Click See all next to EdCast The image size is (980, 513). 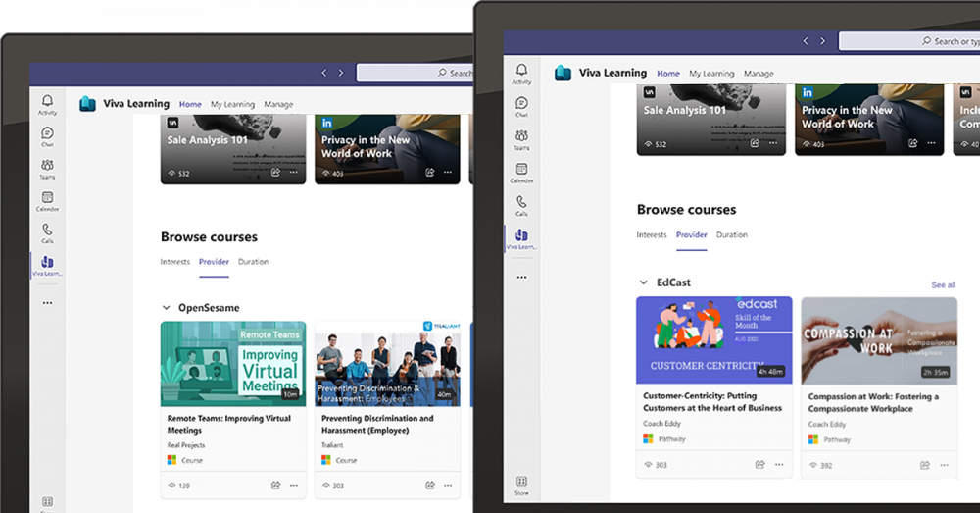(943, 285)
